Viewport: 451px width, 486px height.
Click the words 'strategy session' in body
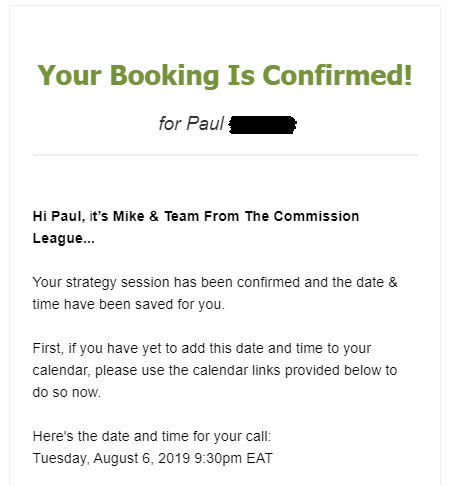117,282
